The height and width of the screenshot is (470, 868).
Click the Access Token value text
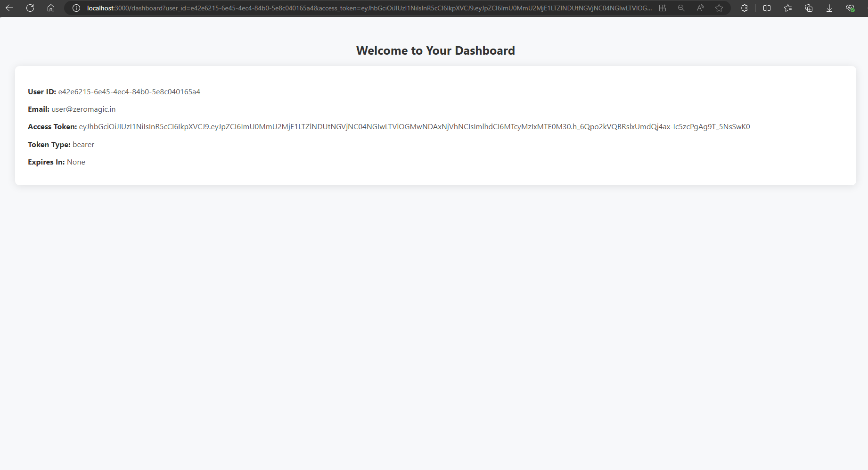pos(415,126)
